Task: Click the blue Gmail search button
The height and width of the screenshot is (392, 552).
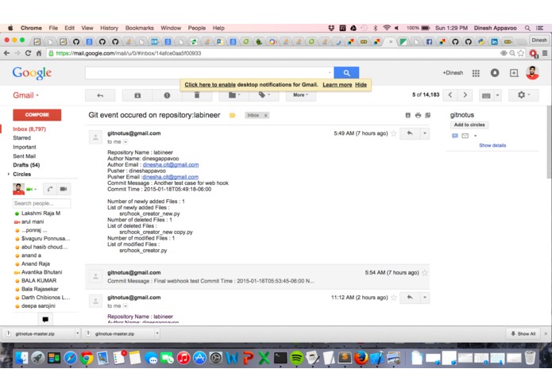Action: (x=346, y=73)
